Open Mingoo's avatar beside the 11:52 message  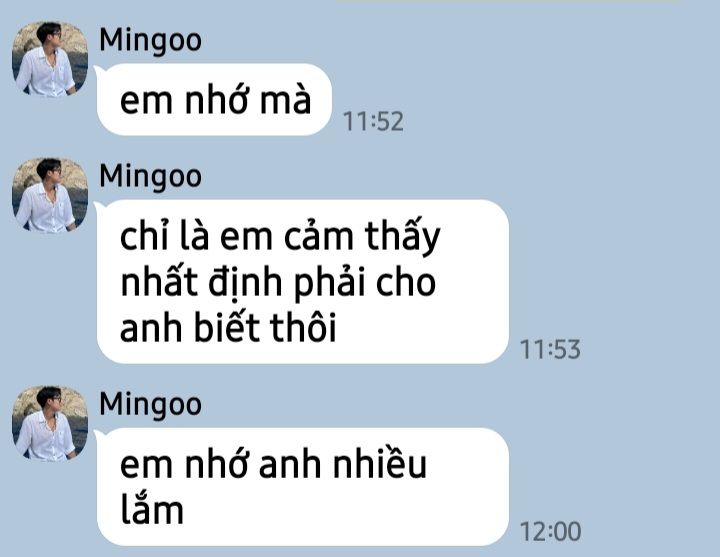(x=50, y=59)
